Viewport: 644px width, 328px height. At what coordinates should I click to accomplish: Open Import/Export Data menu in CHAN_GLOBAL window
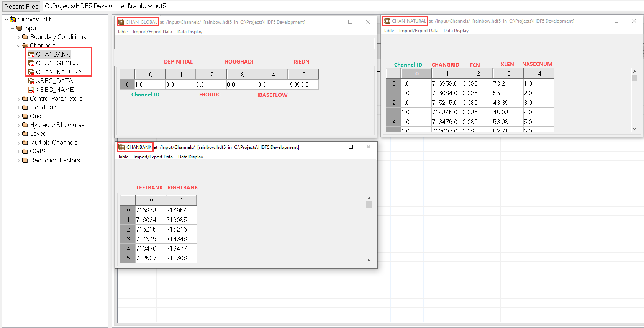(152, 32)
